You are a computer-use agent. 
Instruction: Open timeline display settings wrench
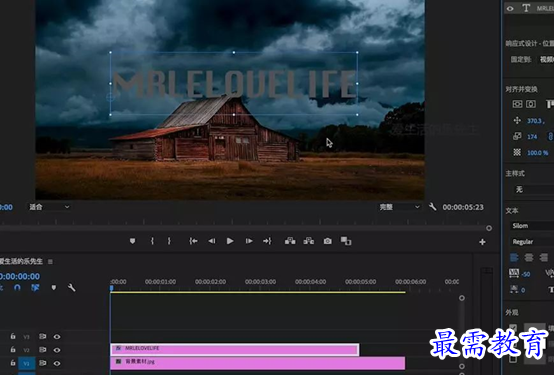[71, 288]
